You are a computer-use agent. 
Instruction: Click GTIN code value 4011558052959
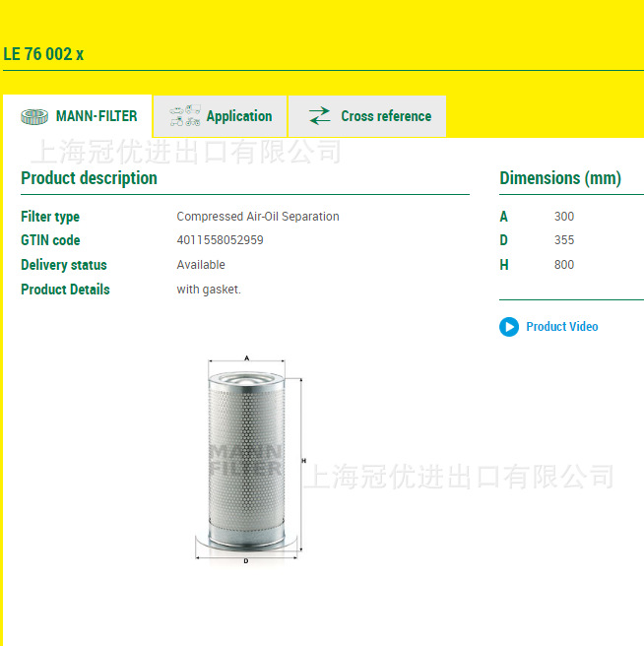(x=220, y=240)
